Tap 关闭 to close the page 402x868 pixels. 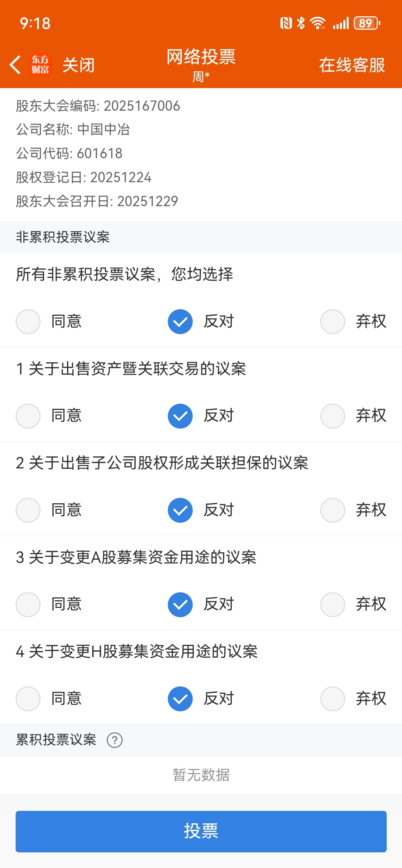pyautogui.click(x=78, y=65)
